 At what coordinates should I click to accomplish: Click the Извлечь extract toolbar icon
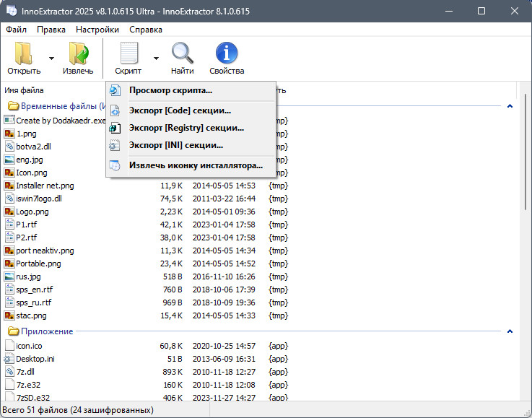[79, 53]
